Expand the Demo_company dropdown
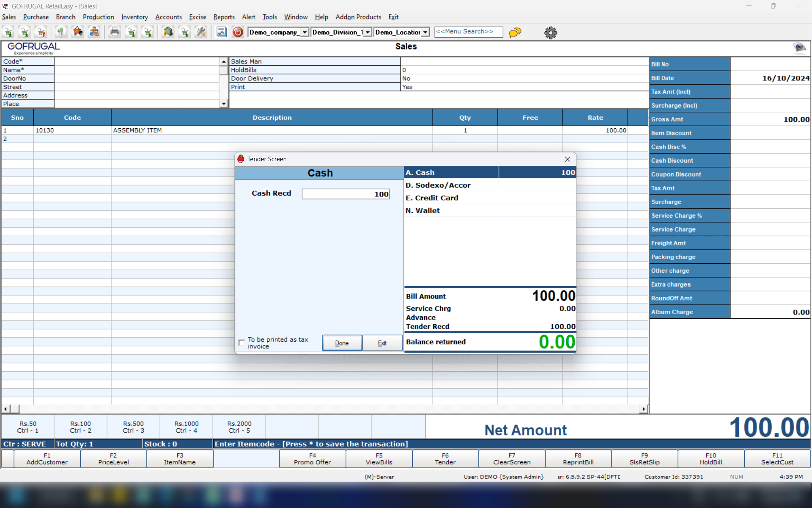 [x=304, y=32]
